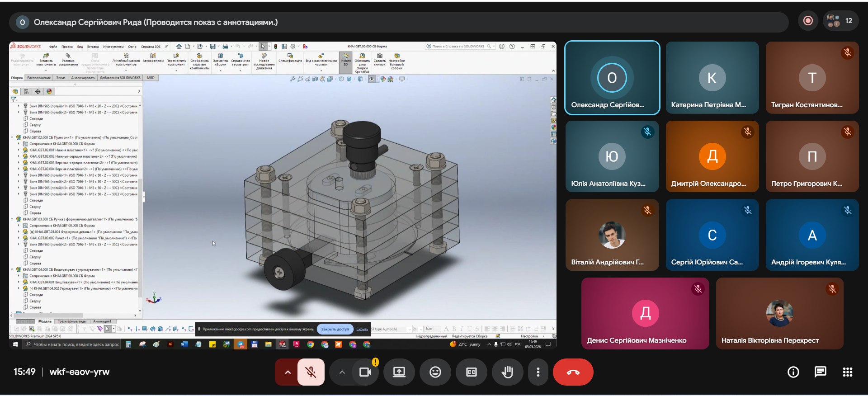Viewport: 868px width, 396px height.
Task: Click Windows taskbar search box
Action: (x=72, y=344)
